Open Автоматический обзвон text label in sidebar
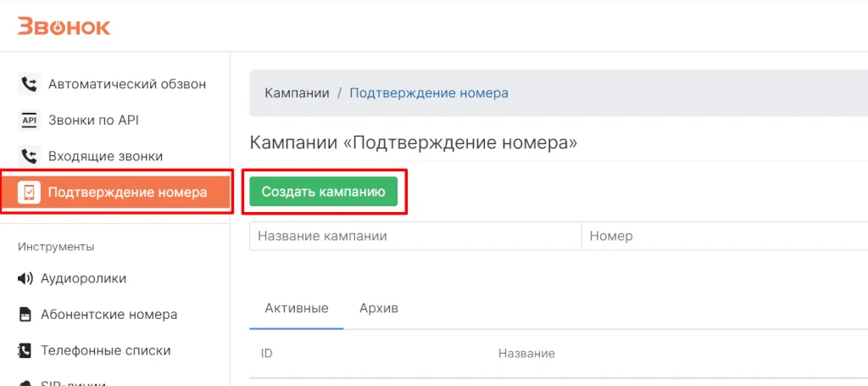 click(x=127, y=84)
